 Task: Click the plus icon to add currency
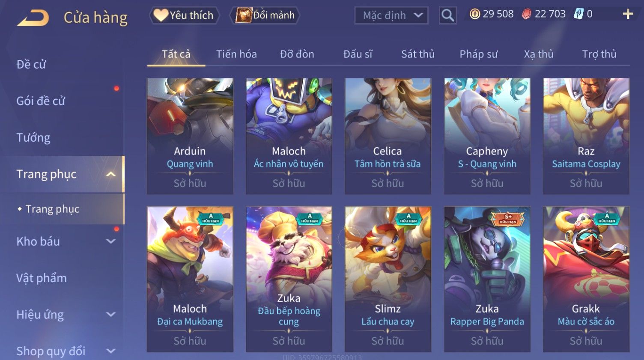click(628, 14)
